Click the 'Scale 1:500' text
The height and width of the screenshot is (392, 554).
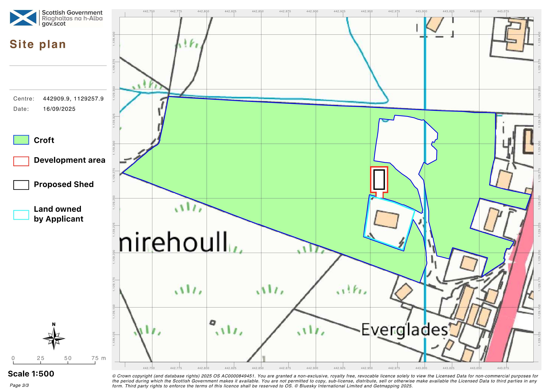click(x=31, y=374)
